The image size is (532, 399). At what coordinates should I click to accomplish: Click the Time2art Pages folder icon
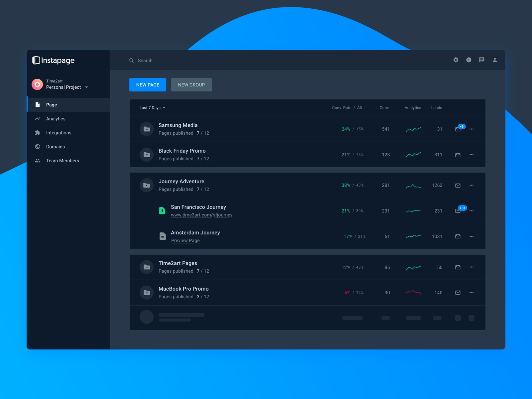pos(147,267)
